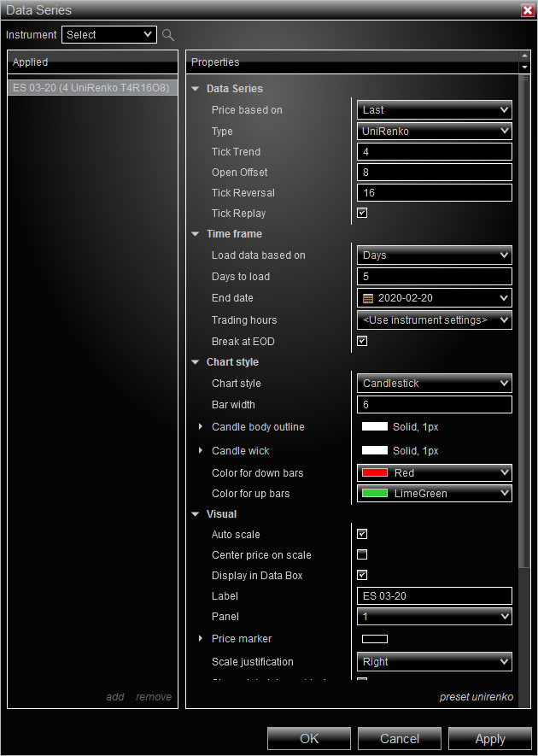Click the Applied panel header

coord(92,62)
